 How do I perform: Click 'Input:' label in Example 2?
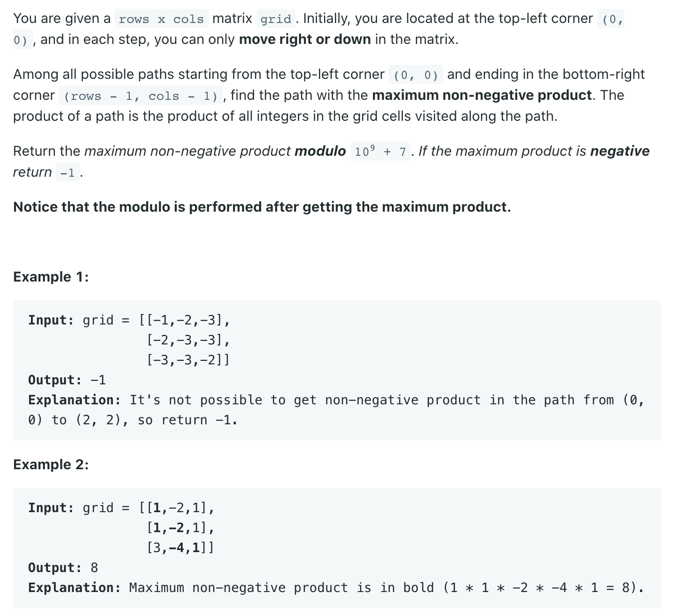coord(51,508)
